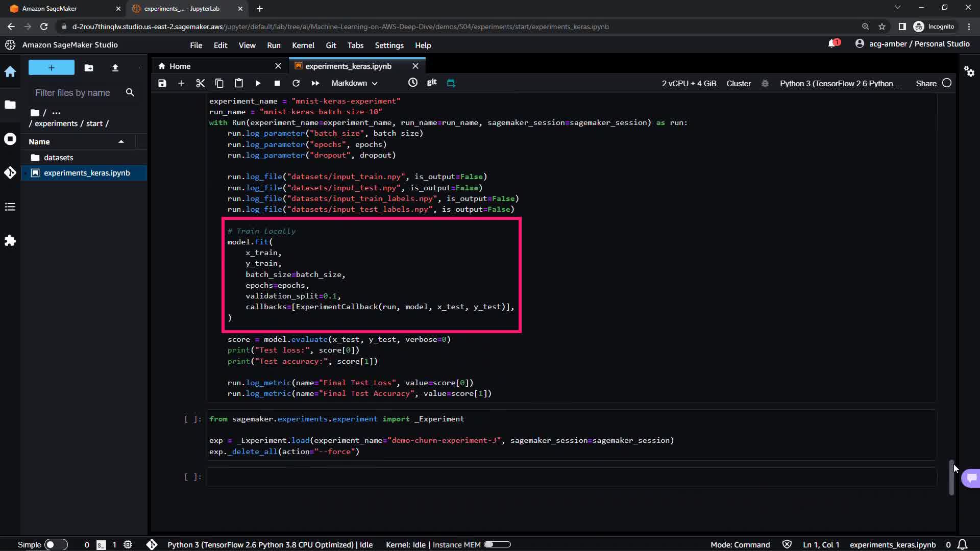The height and width of the screenshot is (551, 980).
Task: Open the Running Terminals and Kernels panel
Action: coord(10,139)
